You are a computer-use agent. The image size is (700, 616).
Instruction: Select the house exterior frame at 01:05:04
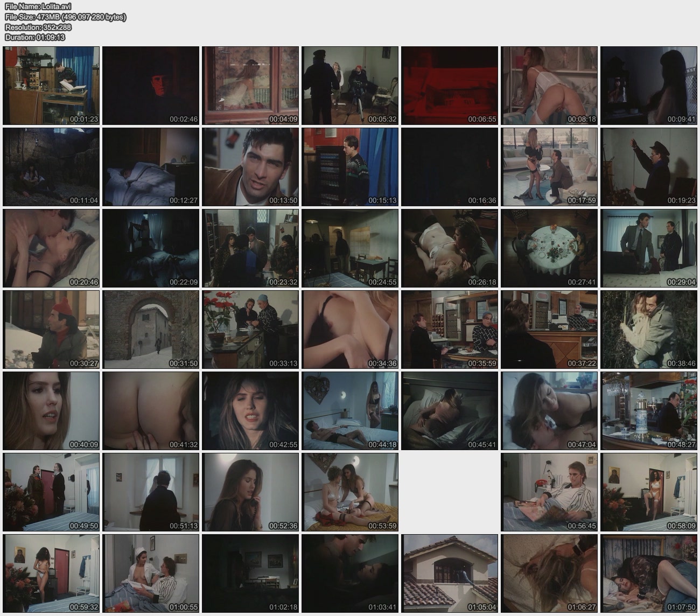point(450,573)
